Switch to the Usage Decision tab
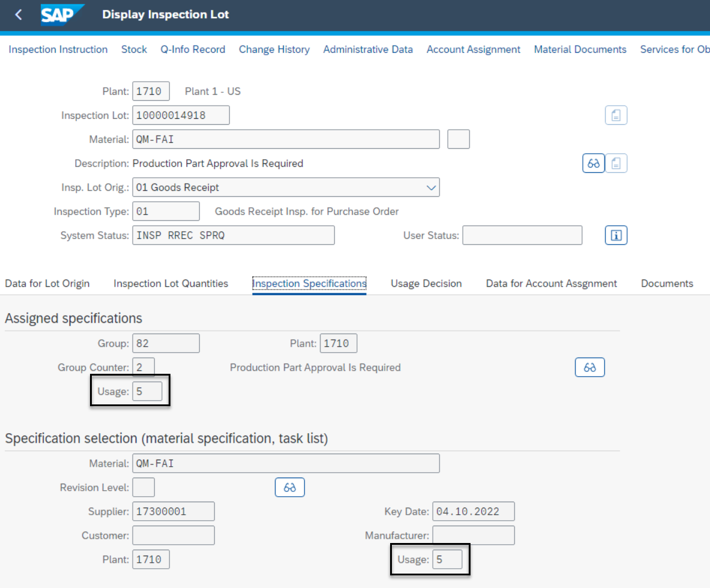The height and width of the screenshot is (588, 710). [426, 283]
